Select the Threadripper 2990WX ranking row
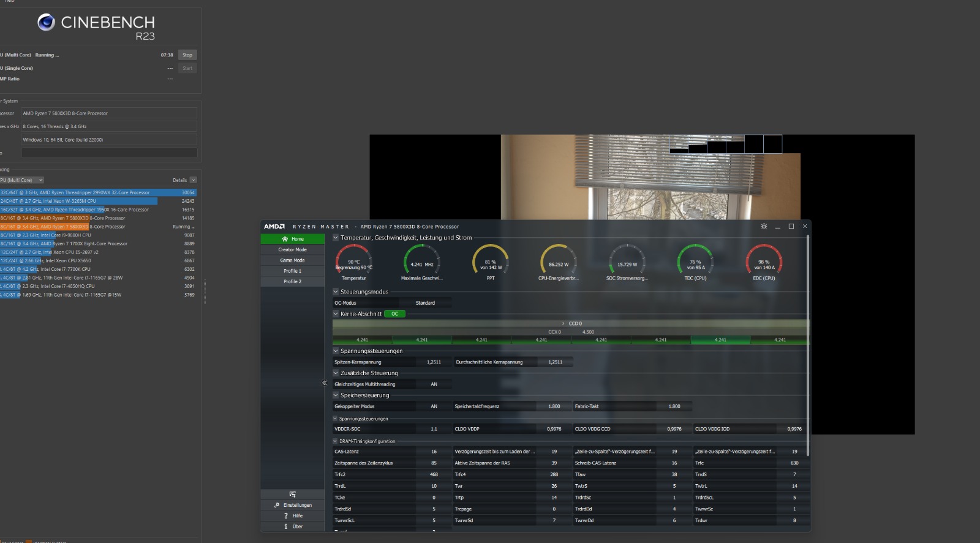Image resolution: width=980 pixels, height=543 pixels. (98, 192)
